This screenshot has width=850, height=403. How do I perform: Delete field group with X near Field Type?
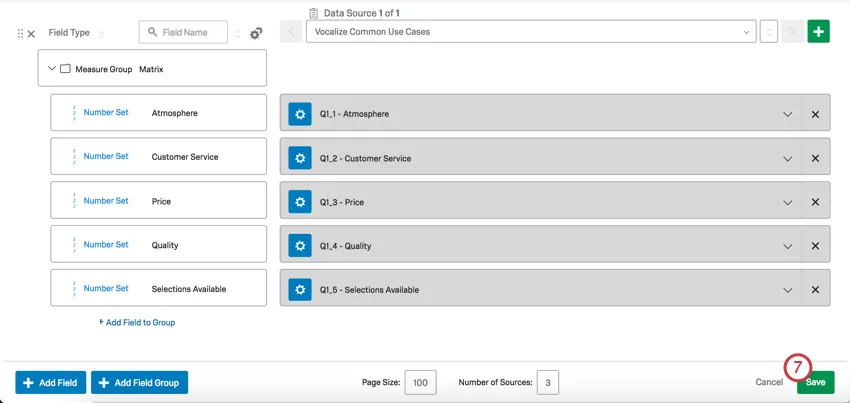coord(31,34)
